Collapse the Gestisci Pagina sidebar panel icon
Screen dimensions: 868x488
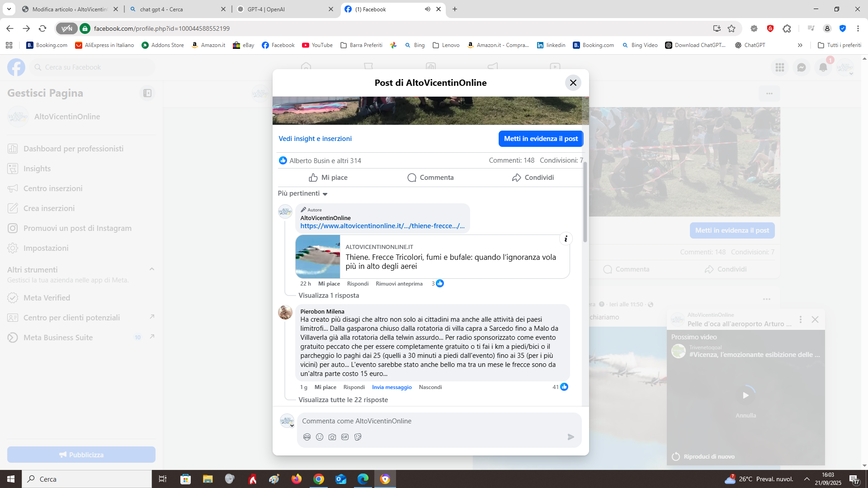(147, 93)
